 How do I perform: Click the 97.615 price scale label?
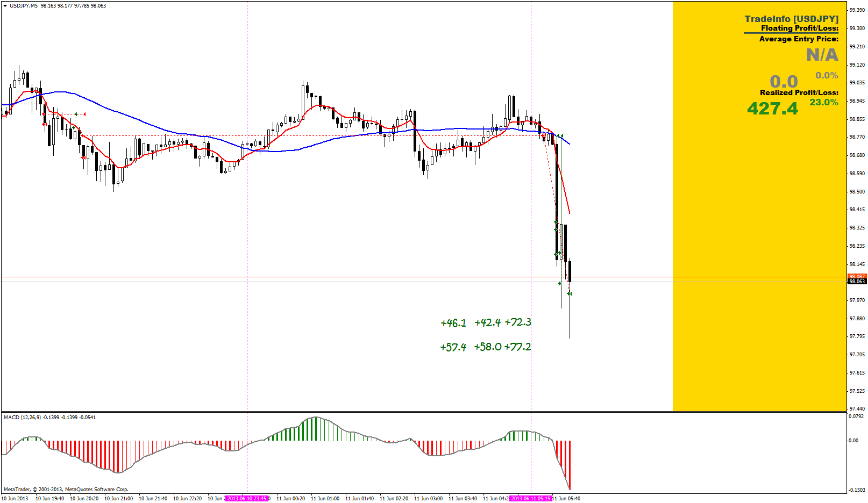[x=857, y=373]
